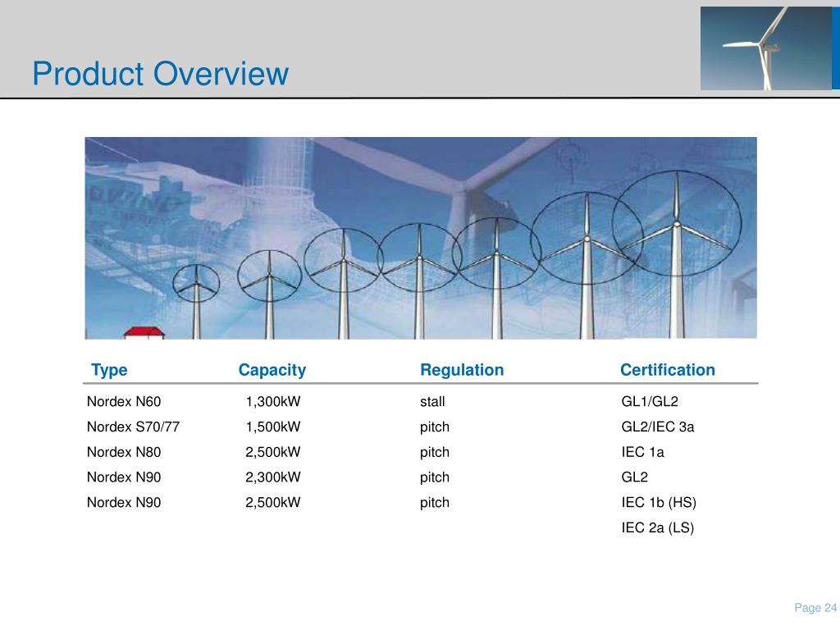Screen dimensions: 840x630
Task: Click the "1,300kW" capacity value
Action: [x=272, y=401]
